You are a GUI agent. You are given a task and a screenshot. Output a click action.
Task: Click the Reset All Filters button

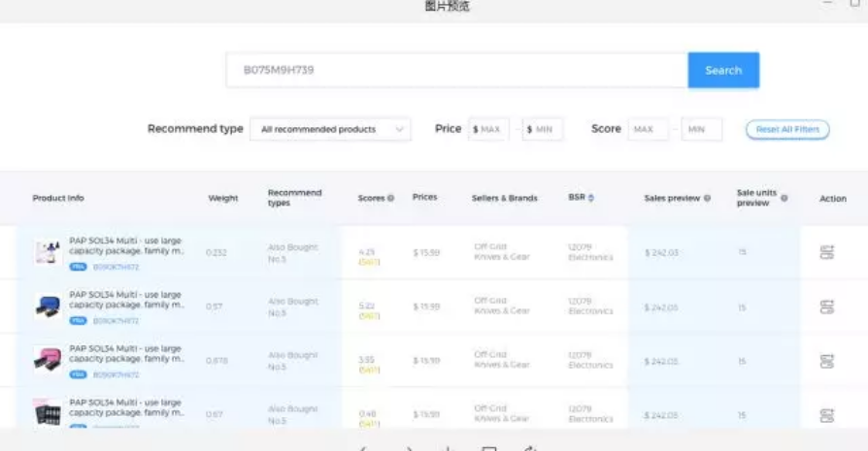point(787,129)
